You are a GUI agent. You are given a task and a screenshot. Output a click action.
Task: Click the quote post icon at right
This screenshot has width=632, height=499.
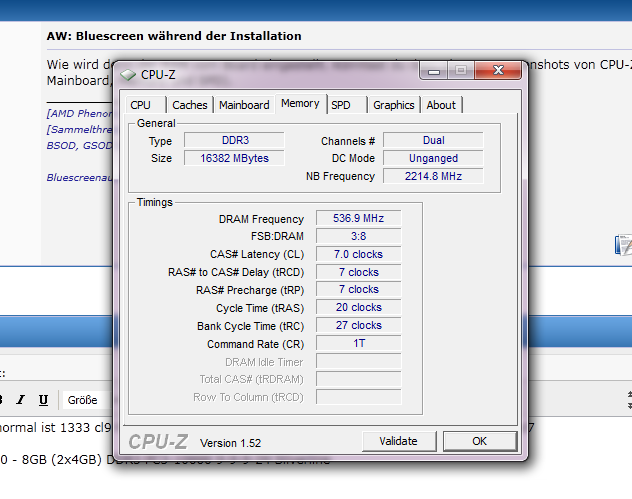coord(624,245)
